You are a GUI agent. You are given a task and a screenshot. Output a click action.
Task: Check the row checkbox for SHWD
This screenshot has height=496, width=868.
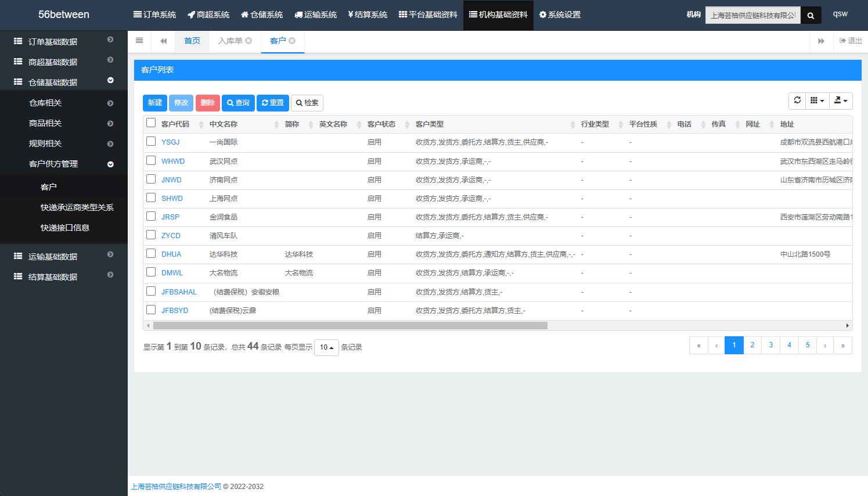click(151, 197)
